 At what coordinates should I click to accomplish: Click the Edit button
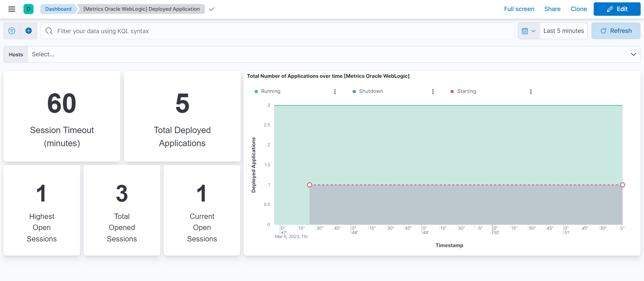[617, 9]
